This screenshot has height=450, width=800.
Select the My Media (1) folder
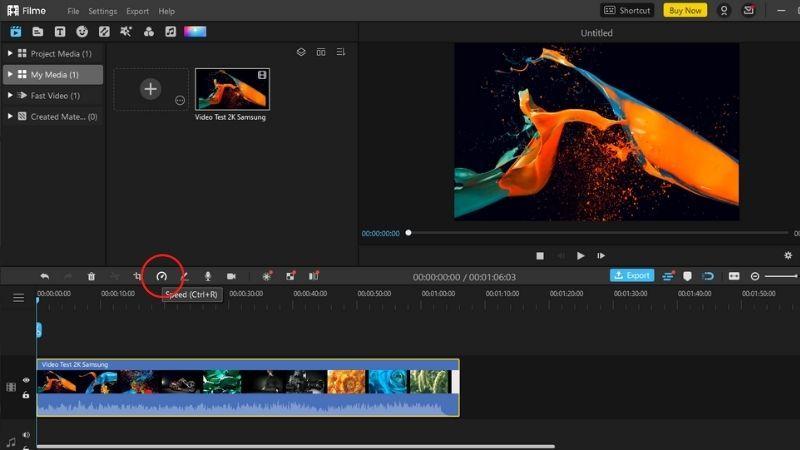(x=53, y=74)
